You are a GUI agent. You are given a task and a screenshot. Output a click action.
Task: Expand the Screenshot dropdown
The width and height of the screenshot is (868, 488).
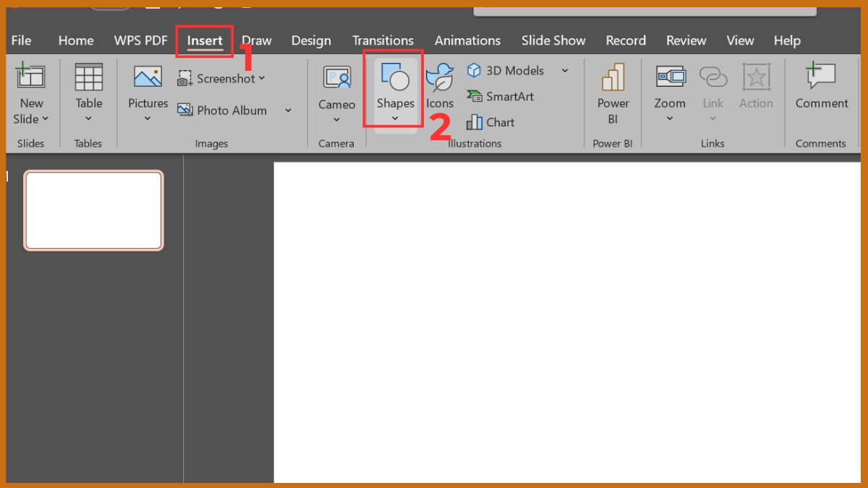[x=262, y=78]
